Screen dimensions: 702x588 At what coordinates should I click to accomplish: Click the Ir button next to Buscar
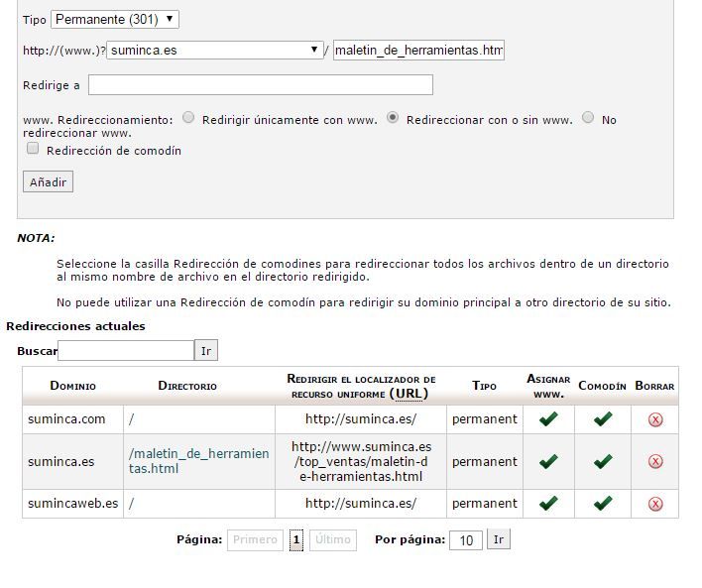coord(206,351)
